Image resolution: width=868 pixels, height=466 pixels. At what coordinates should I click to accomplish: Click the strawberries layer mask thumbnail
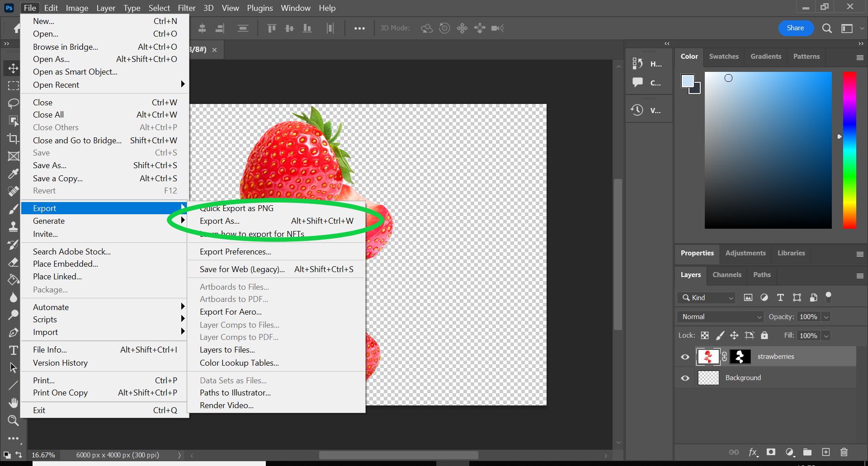click(x=740, y=357)
